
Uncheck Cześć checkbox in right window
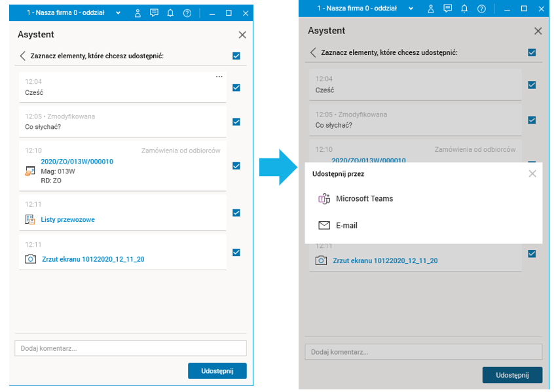(x=532, y=85)
